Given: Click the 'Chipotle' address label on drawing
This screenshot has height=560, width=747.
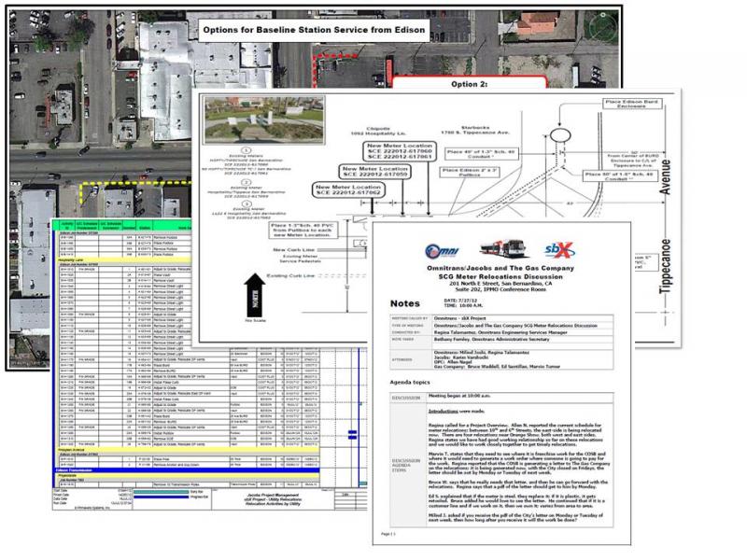Looking at the screenshot, I should 378,131.
